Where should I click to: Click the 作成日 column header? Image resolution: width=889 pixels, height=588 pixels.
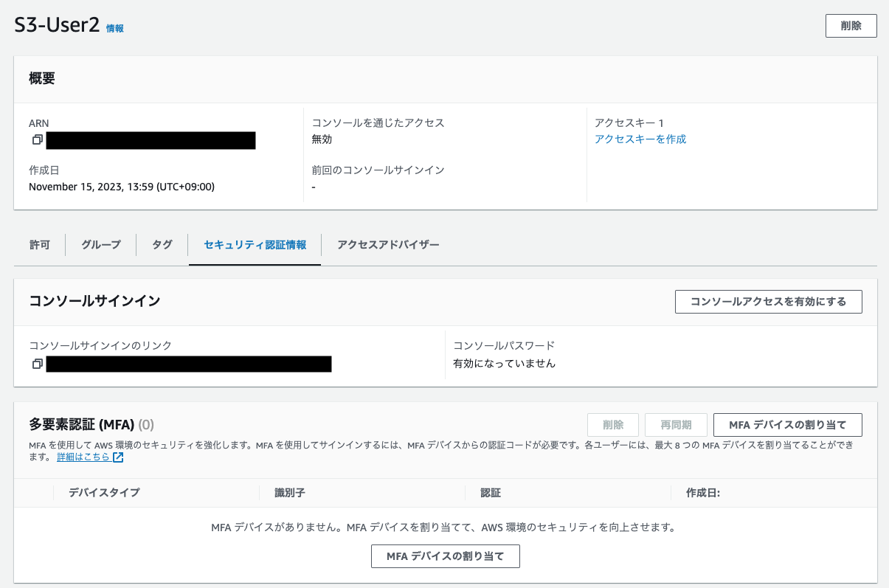tap(701, 492)
